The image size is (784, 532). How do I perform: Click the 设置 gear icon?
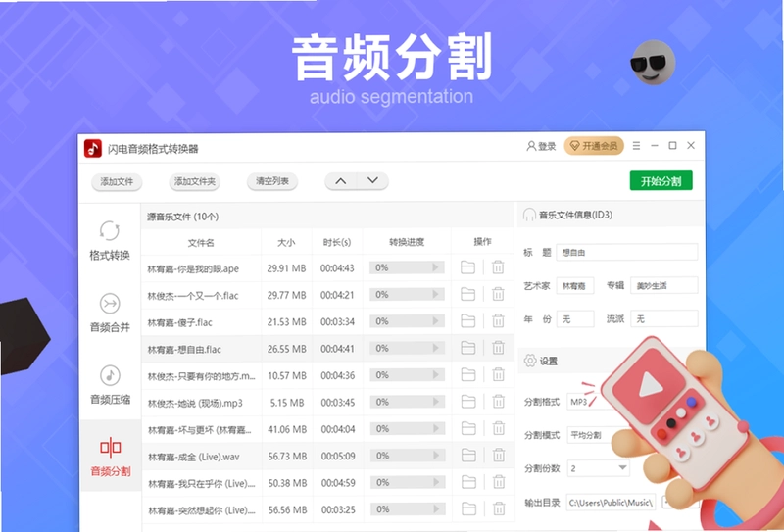pos(530,361)
